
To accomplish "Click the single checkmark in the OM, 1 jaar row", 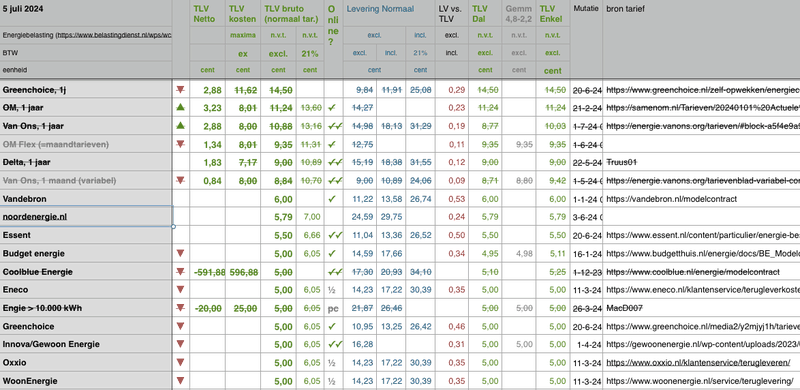I will (332, 108).
